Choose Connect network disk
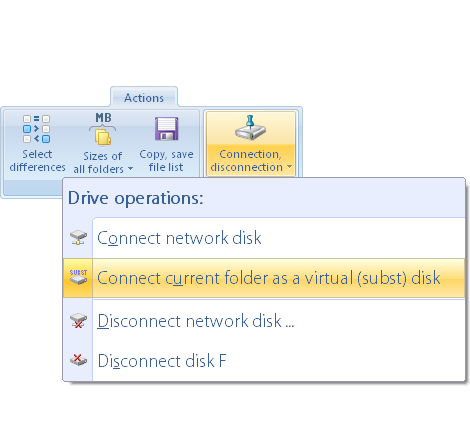Image resolution: width=470 pixels, height=430 pixels. tap(264, 238)
